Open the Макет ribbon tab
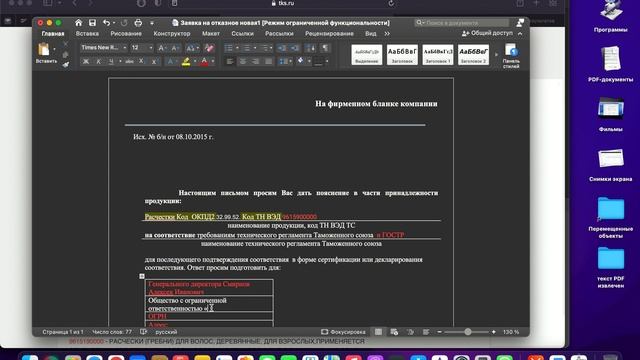The image size is (640, 360). pyautogui.click(x=211, y=33)
